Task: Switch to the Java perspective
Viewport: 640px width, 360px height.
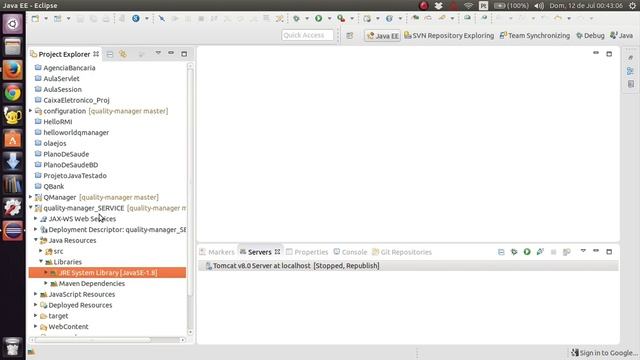Action: pyautogui.click(x=621, y=36)
